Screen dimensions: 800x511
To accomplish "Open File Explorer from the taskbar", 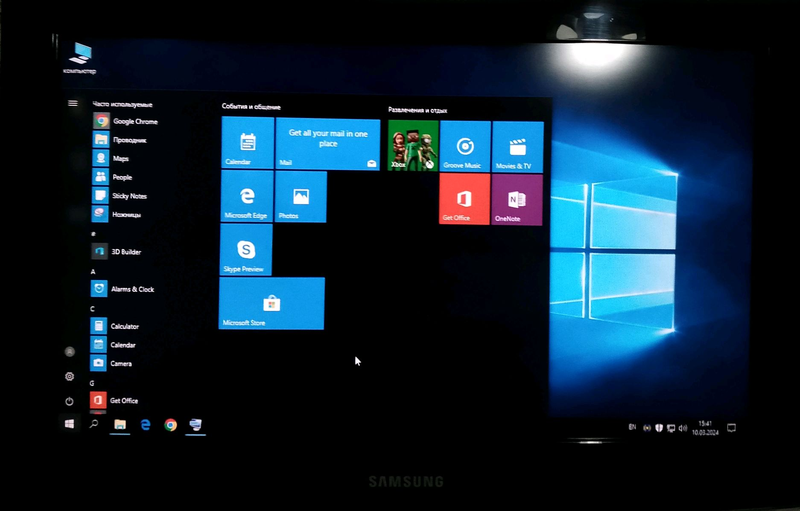I will click(120, 424).
